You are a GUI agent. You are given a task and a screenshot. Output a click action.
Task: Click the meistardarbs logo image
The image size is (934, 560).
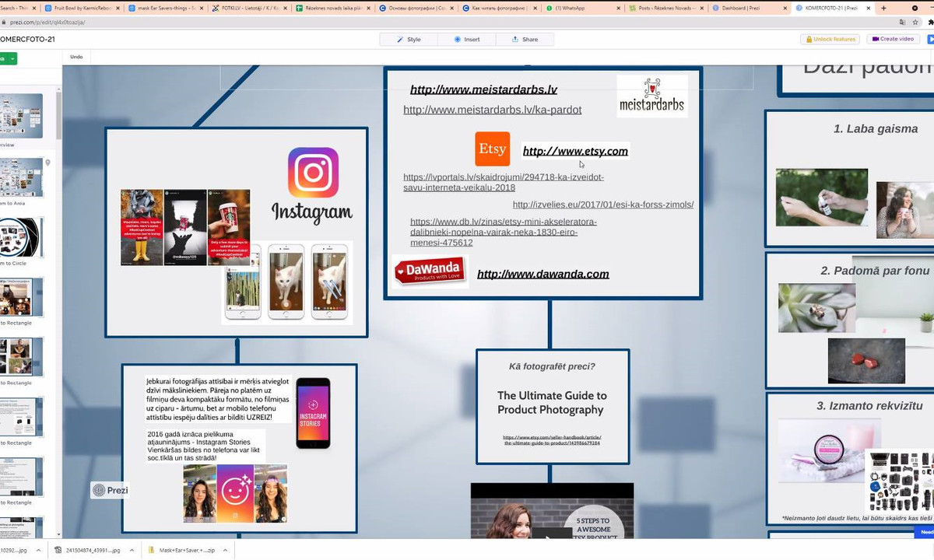coord(652,96)
